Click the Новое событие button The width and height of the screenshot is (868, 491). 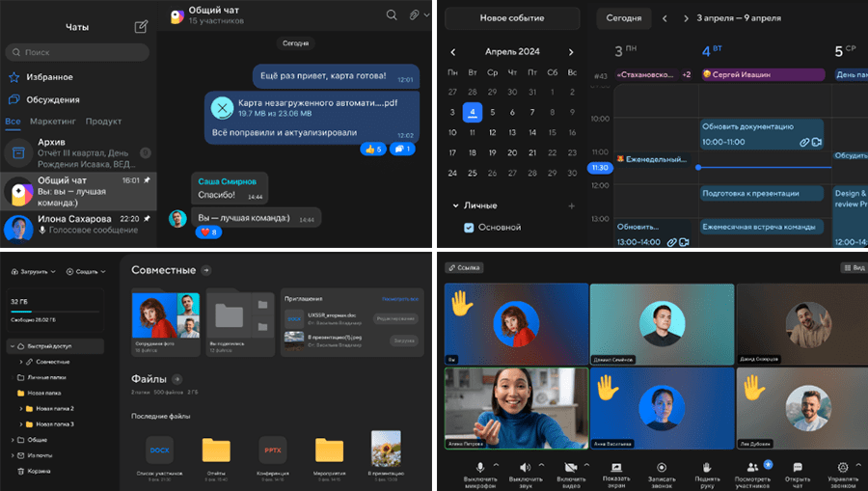[x=512, y=18]
